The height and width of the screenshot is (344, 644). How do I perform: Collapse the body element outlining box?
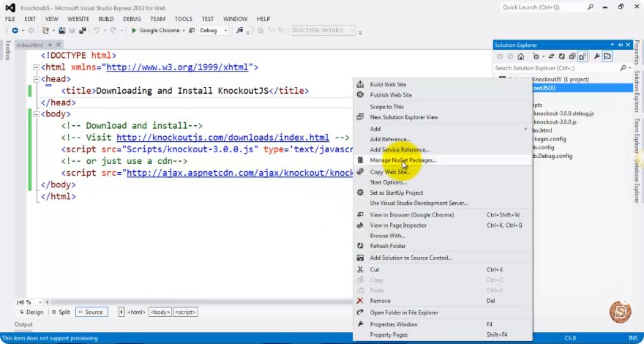tap(37, 114)
